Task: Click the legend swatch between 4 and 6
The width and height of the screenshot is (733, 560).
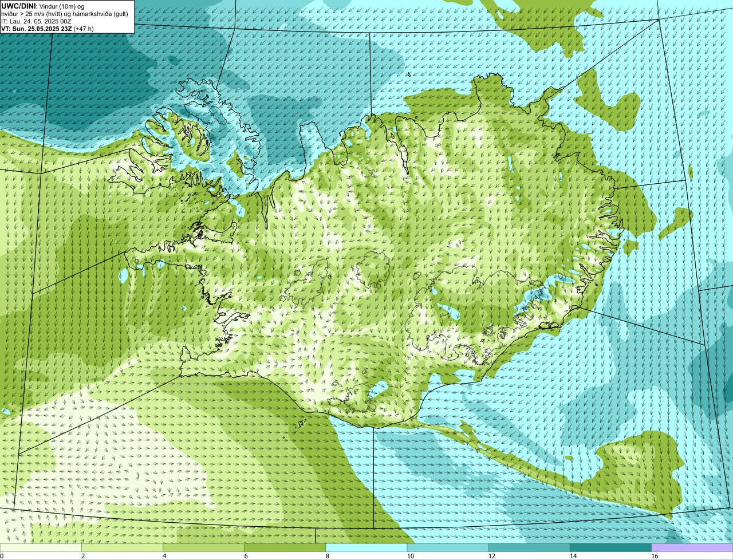Action: [x=204, y=548]
